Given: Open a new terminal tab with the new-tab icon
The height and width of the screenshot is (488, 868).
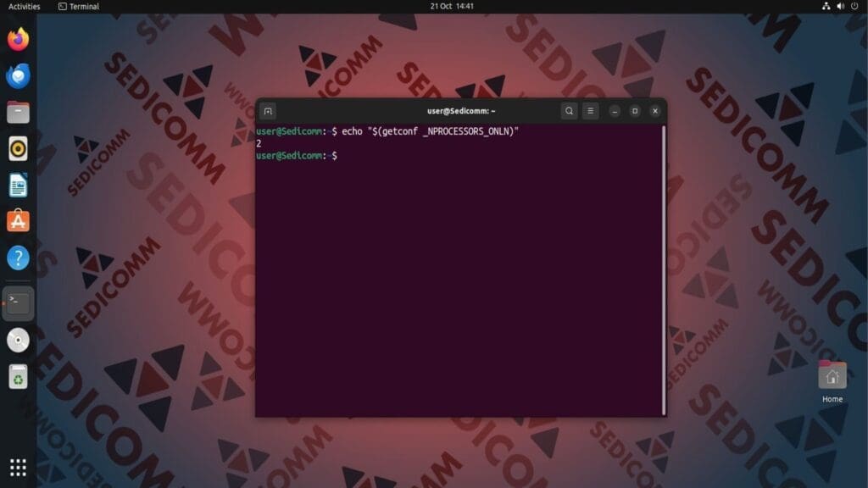Looking at the screenshot, I should [x=268, y=111].
